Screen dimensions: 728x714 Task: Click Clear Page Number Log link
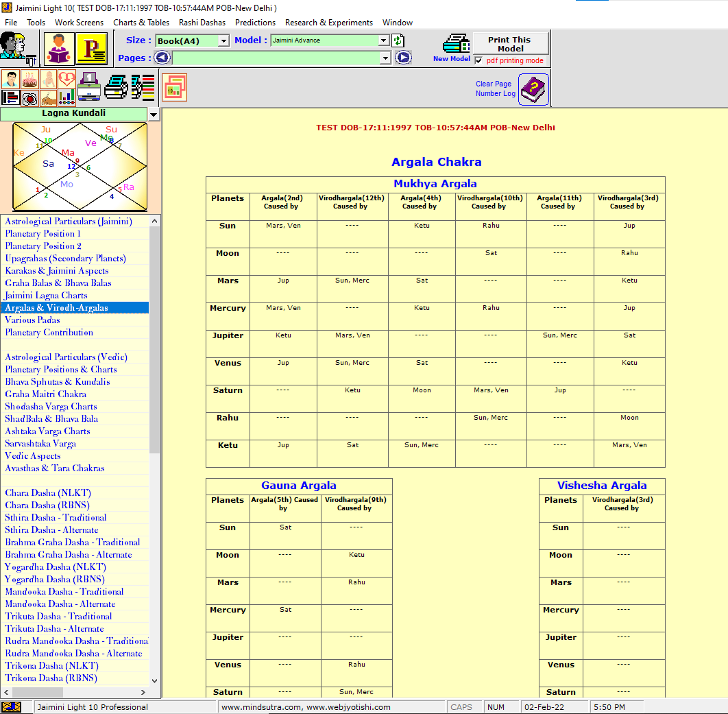coord(495,88)
